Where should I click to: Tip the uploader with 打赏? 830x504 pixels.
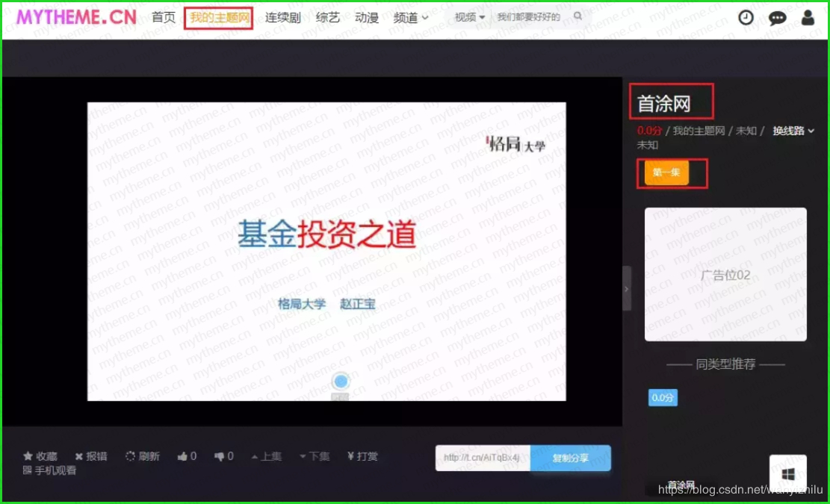362,456
